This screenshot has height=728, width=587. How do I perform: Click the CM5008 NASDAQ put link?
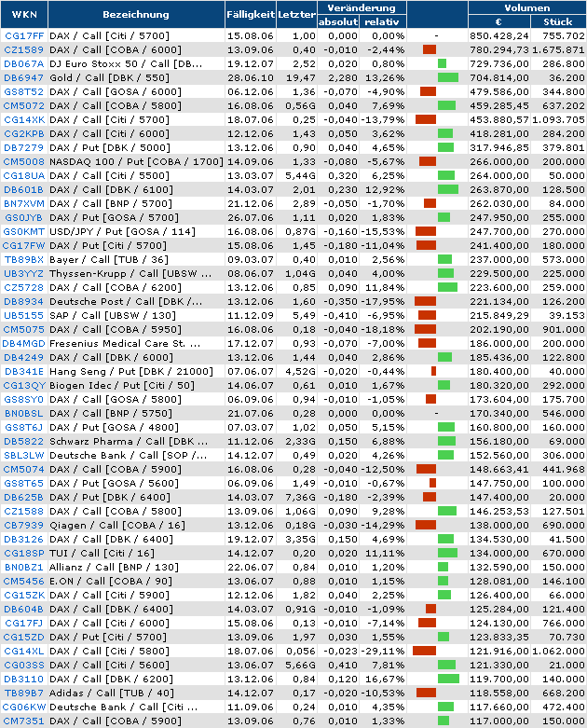(x=23, y=161)
